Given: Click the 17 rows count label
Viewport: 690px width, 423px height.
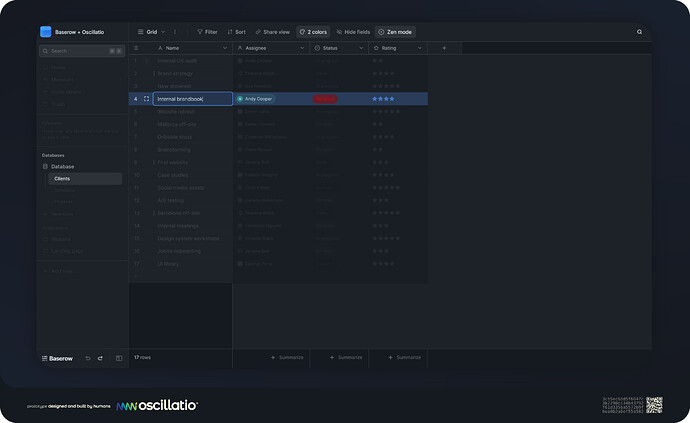Looking at the screenshot, I should click(x=142, y=357).
